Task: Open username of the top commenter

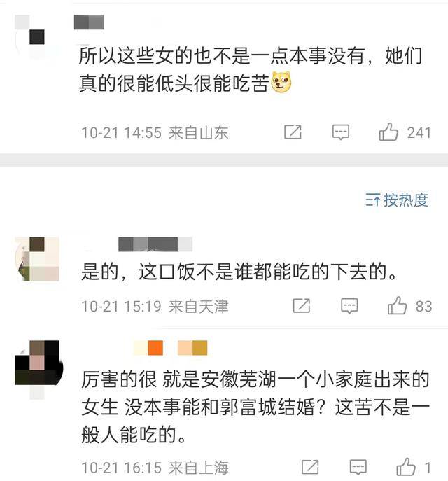Action: (x=89, y=22)
